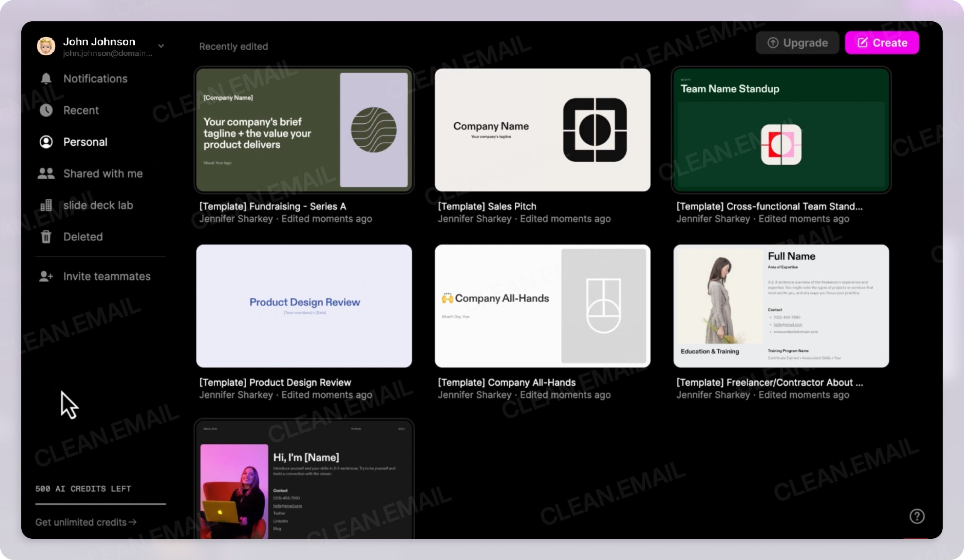Click the Shared with me people icon
964x560 pixels.
click(x=46, y=174)
